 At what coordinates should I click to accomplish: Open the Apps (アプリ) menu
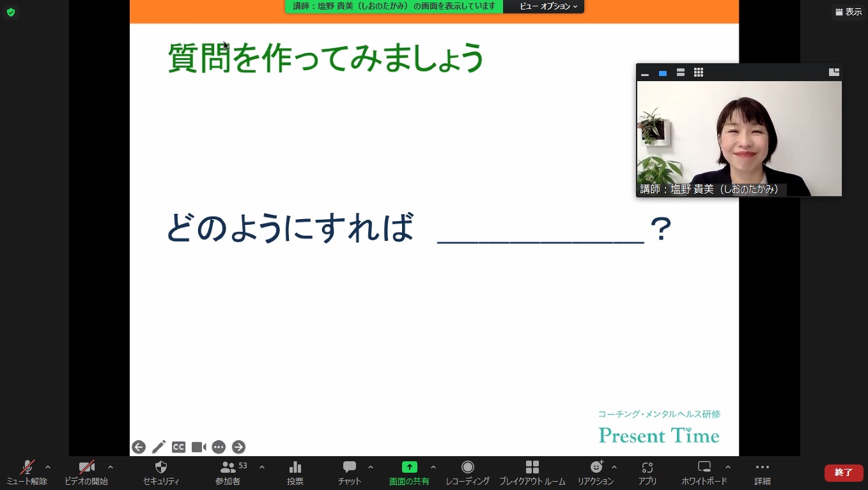click(x=647, y=473)
